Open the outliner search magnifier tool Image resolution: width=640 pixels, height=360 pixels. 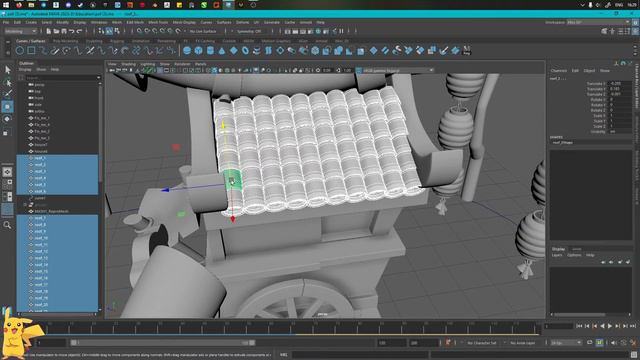[7, 225]
